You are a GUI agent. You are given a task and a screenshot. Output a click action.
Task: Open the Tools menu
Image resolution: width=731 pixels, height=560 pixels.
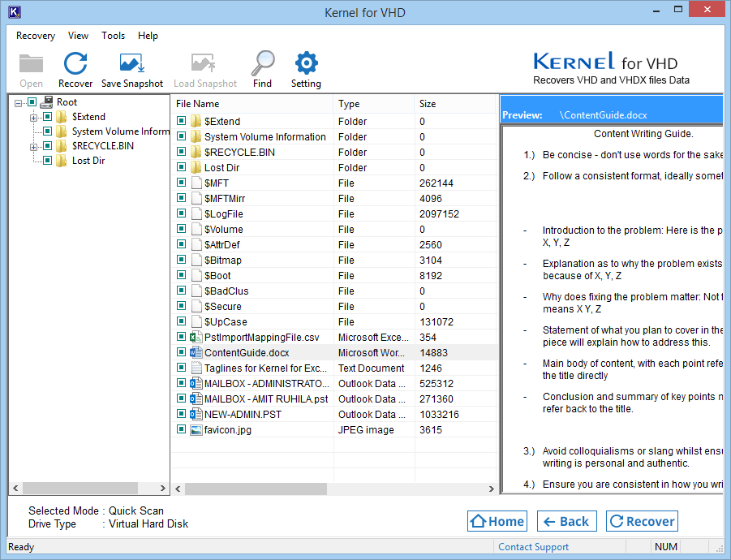tap(114, 36)
